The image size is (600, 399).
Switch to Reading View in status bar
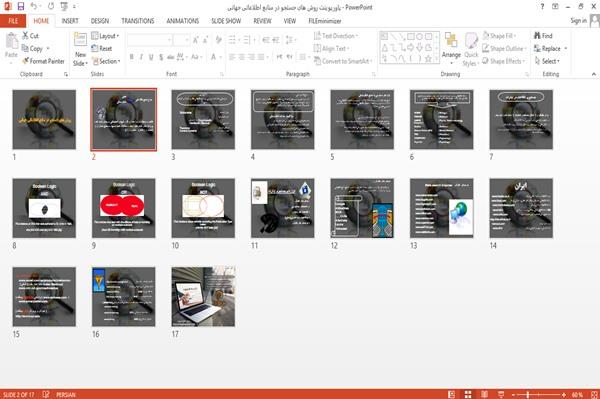484,394
